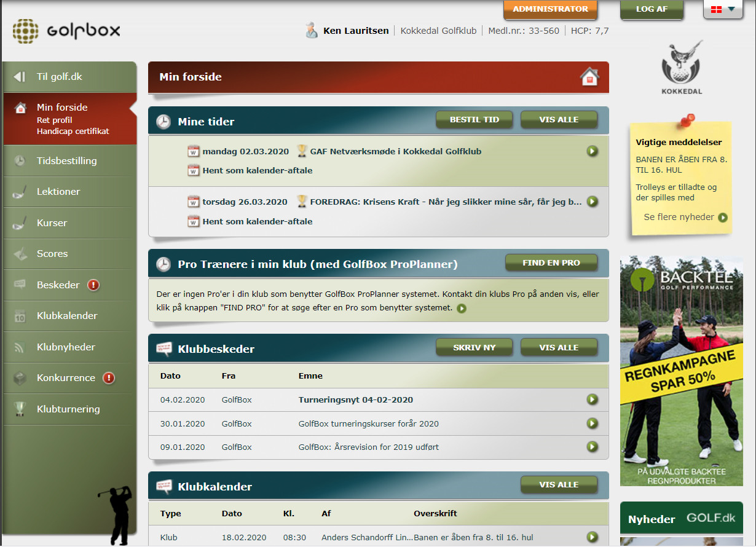756x547 pixels.
Task: Click VIS ALLE in Klubkalender
Action: [x=559, y=485]
